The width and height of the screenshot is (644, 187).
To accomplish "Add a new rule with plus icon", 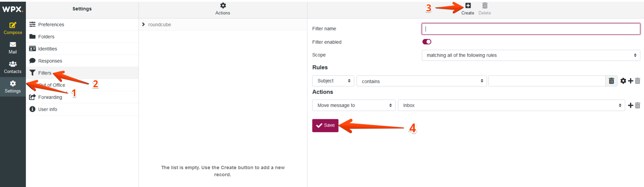I will click(631, 81).
